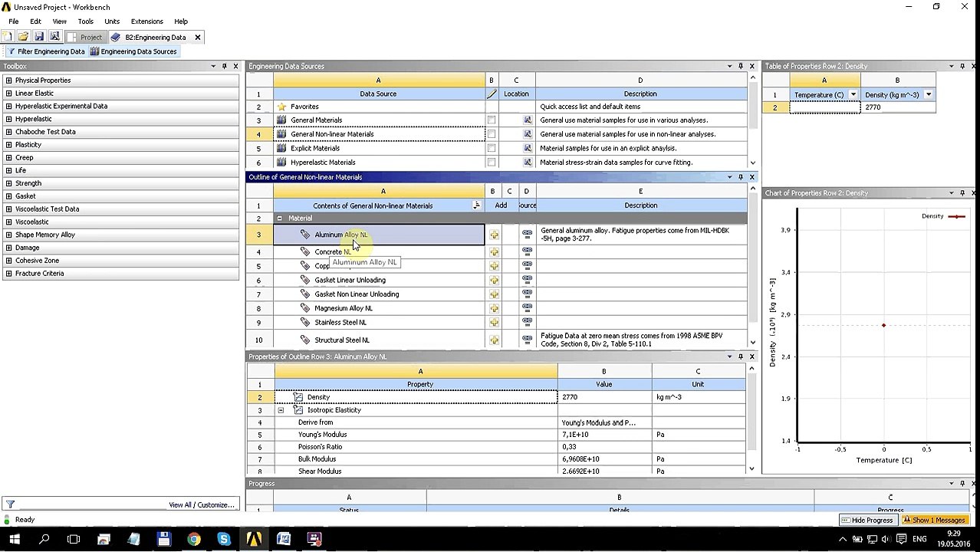Click the Save As toolbar icon

coord(54,37)
